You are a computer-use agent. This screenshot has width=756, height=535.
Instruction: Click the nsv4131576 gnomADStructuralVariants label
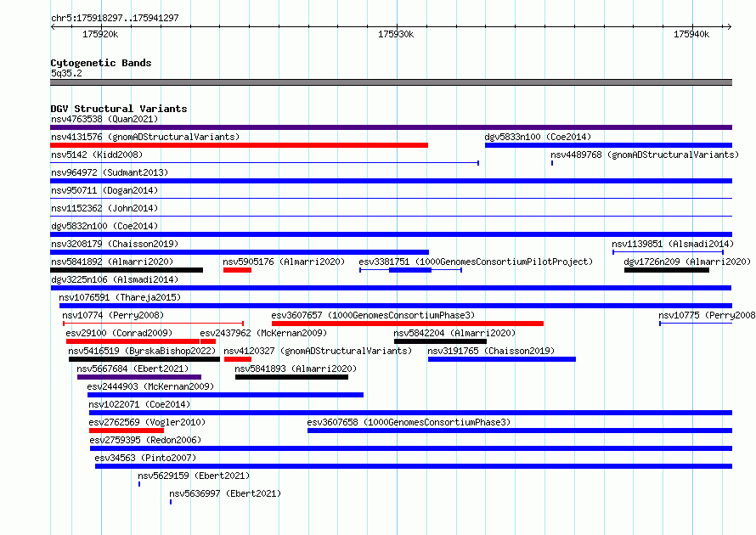[x=145, y=137]
